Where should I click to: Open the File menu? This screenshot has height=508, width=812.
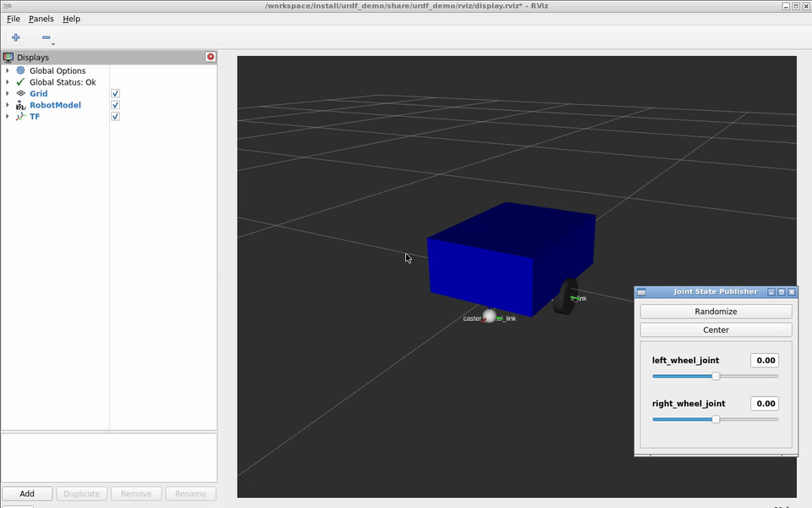pyautogui.click(x=13, y=19)
